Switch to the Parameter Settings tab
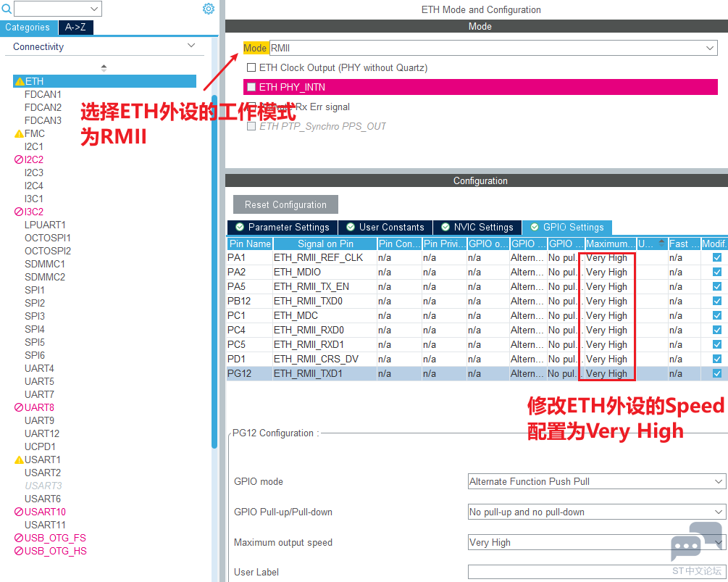This screenshot has height=582, width=728. [283, 227]
